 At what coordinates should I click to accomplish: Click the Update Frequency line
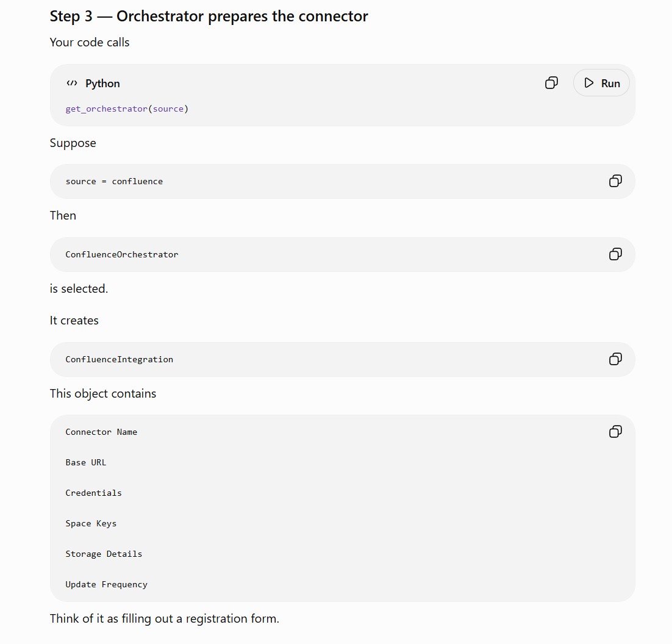click(x=106, y=584)
